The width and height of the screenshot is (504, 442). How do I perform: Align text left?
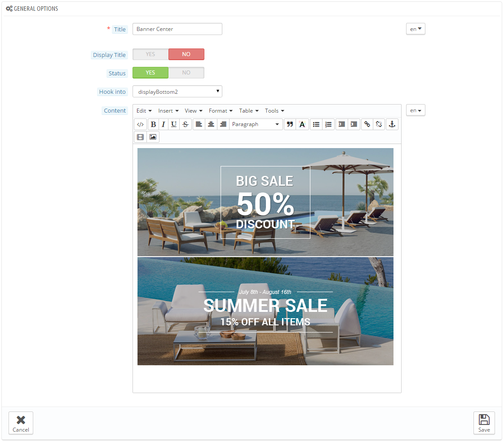[x=199, y=125]
